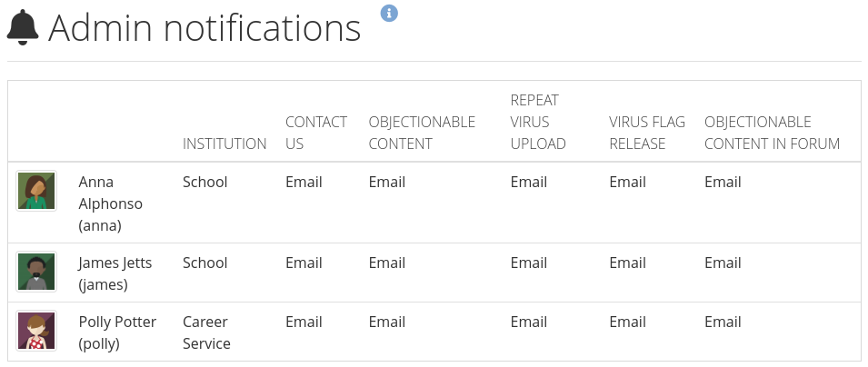Open James Jetts' profile picture
Screen dimensions: 868x367
click(36, 272)
